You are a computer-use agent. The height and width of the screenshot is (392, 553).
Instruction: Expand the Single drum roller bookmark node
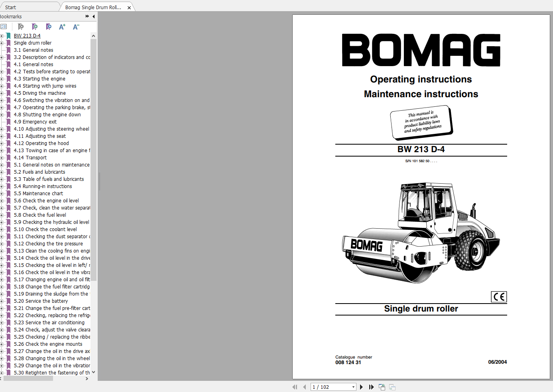pyautogui.click(x=2, y=43)
